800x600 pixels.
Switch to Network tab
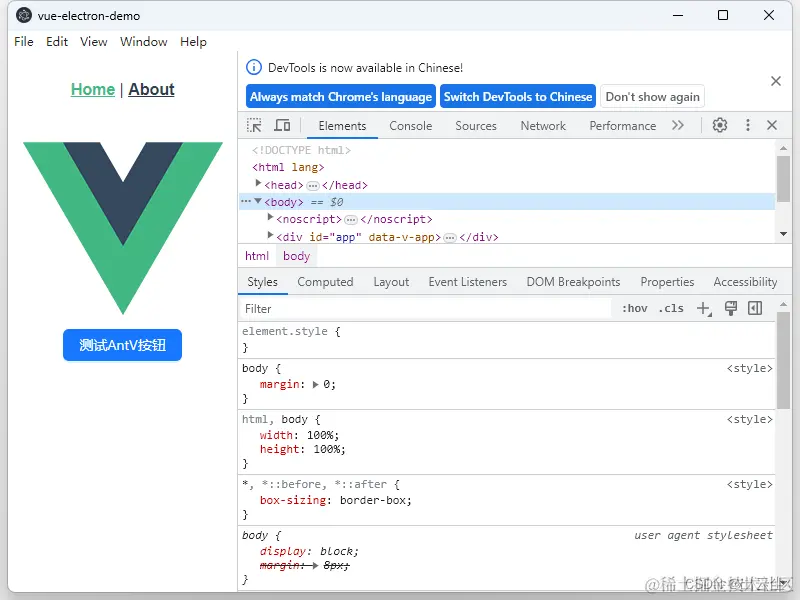tap(543, 126)
